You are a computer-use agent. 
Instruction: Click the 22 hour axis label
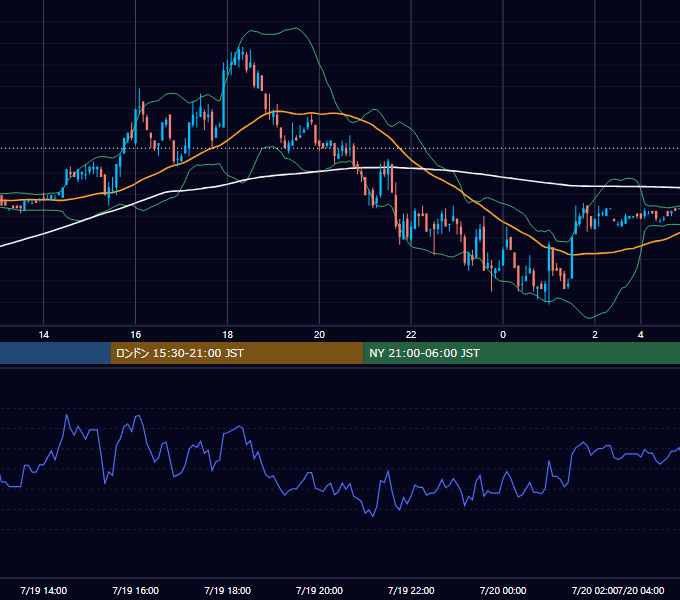(411, 335)
